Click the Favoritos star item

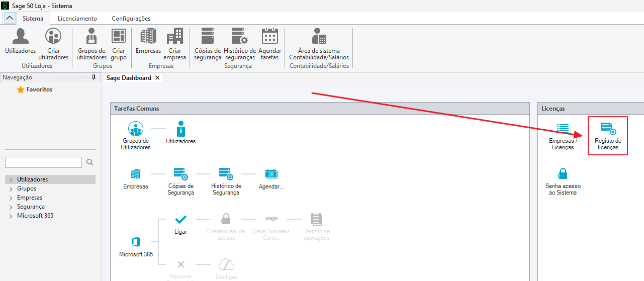pos(35,89)
